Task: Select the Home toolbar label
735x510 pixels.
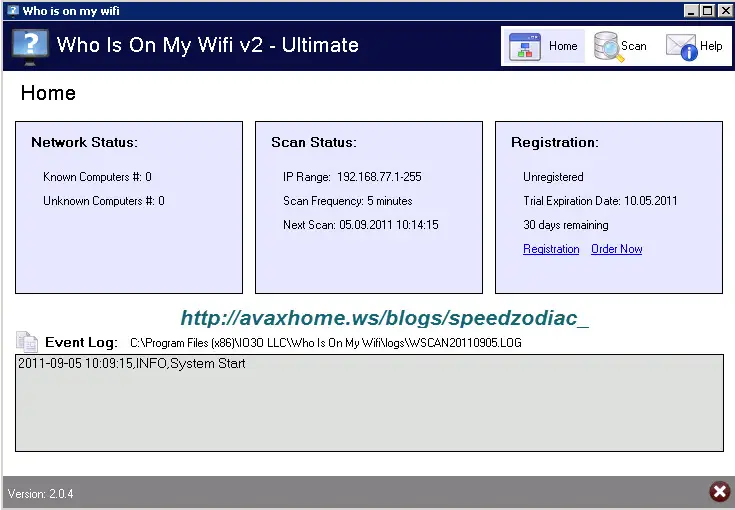Action: coord(563,46)
